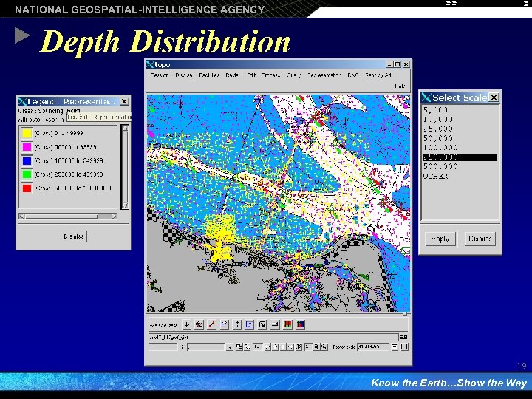Open the Process menu
This screenshot has width=532, height=399.
[x=271, y=75]
